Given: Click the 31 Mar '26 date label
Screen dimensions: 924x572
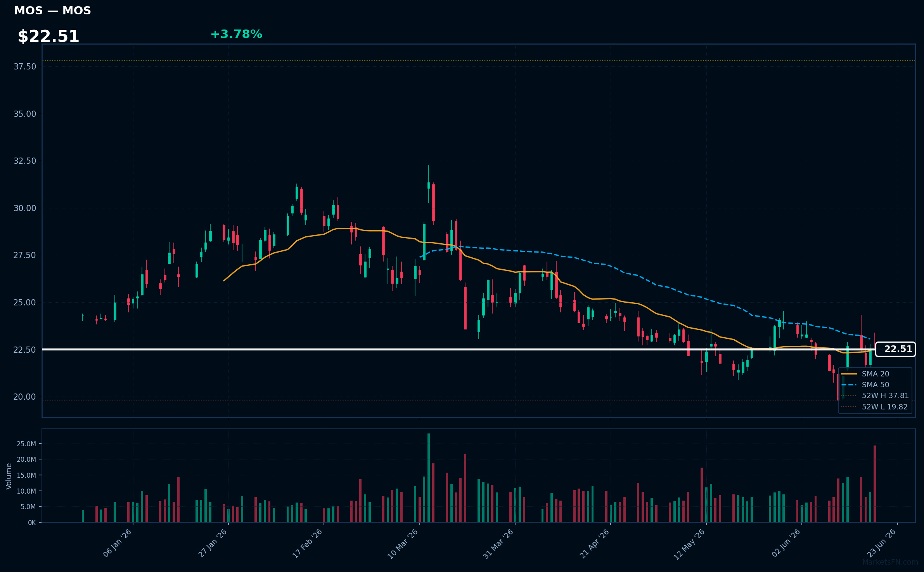Looking at the screenshot, I should pyautogui.click(x=498, y=544).
